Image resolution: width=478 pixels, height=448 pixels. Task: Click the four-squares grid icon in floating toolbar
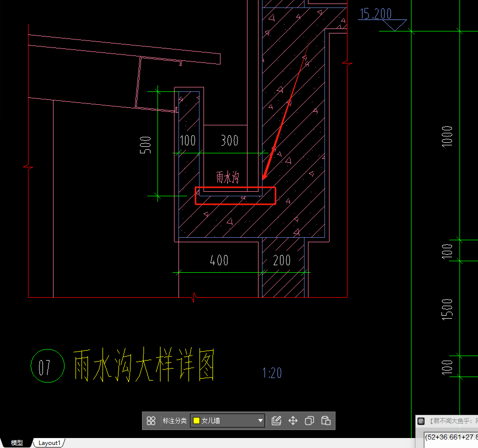[151, 421]
